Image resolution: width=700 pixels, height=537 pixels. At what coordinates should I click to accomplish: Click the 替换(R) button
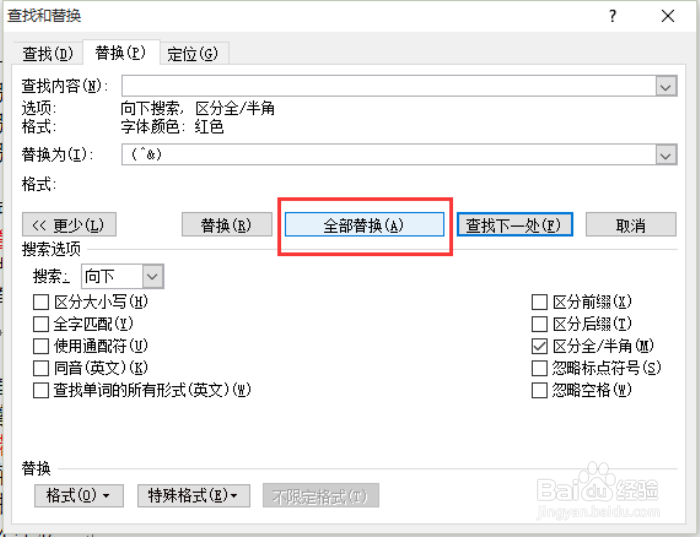tap(227, 225)
